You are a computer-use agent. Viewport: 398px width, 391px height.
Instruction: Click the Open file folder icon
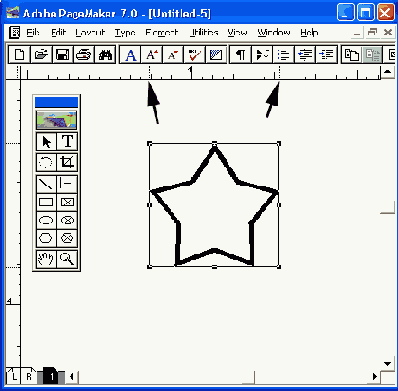pyautogui.click(x=41, y=54)
